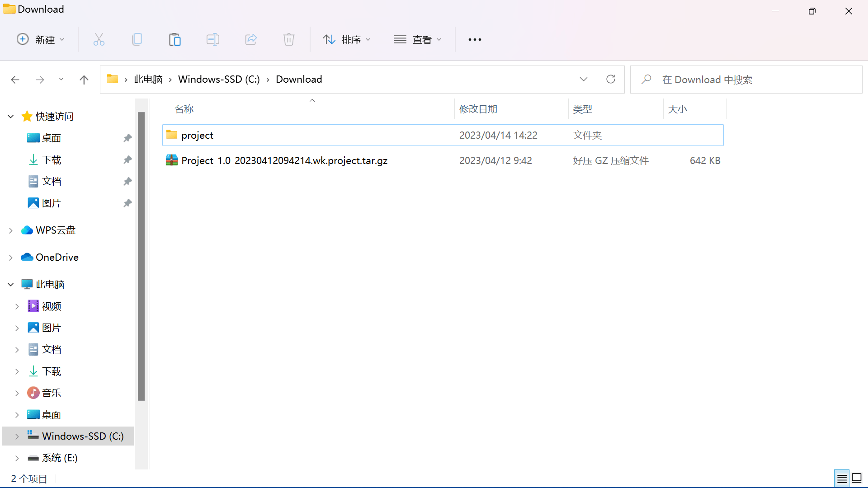The width and height of the screenshot is (868, 488).
Task: Open the three-dot more options menu
Action: pyautogui.click(x=475, y=40)
